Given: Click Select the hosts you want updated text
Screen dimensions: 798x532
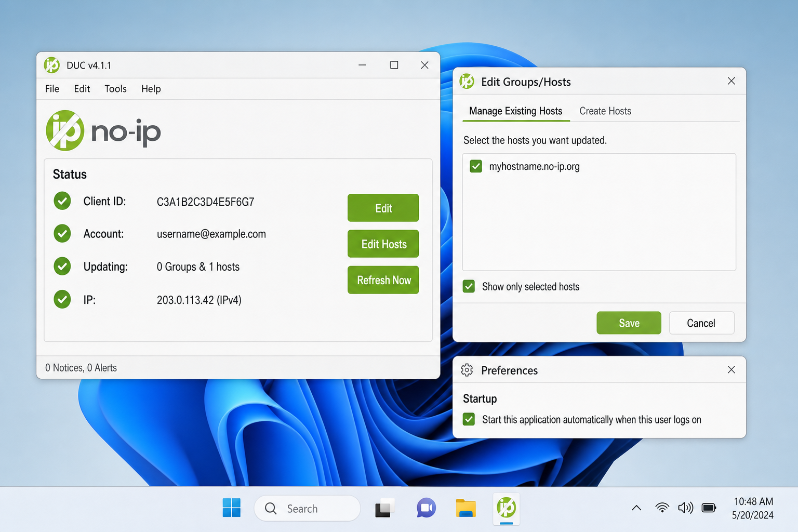Looking at the screenshot, I should [x=535, y=140].
